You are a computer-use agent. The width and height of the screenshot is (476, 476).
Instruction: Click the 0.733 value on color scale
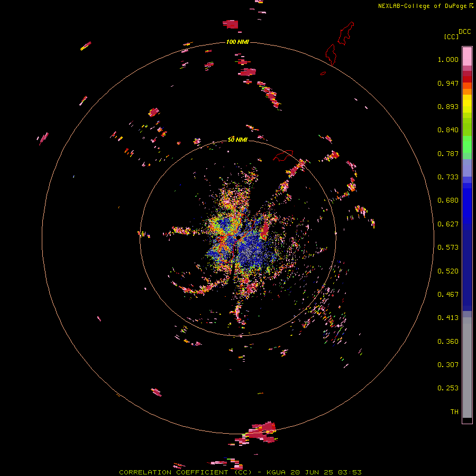tap(448, 177)
